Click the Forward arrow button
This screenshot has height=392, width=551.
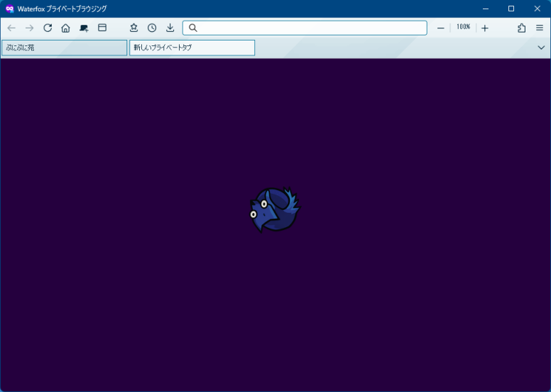(x=29, y=28)
